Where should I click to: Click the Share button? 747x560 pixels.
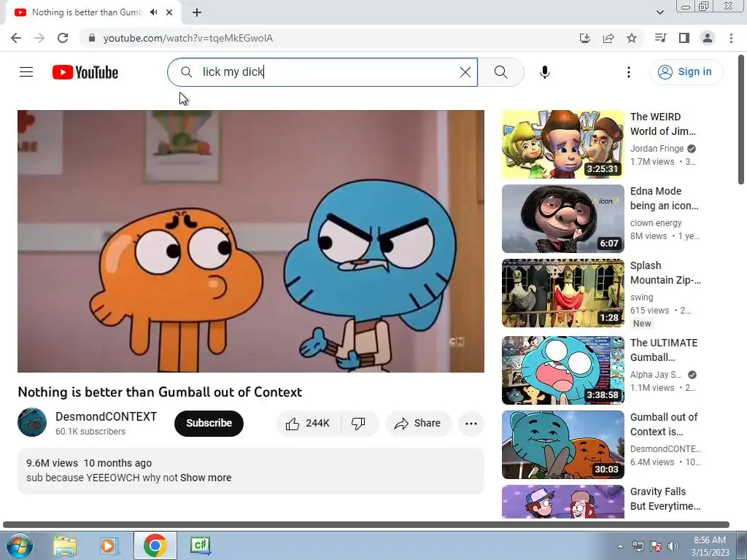(x=418, y=424)
